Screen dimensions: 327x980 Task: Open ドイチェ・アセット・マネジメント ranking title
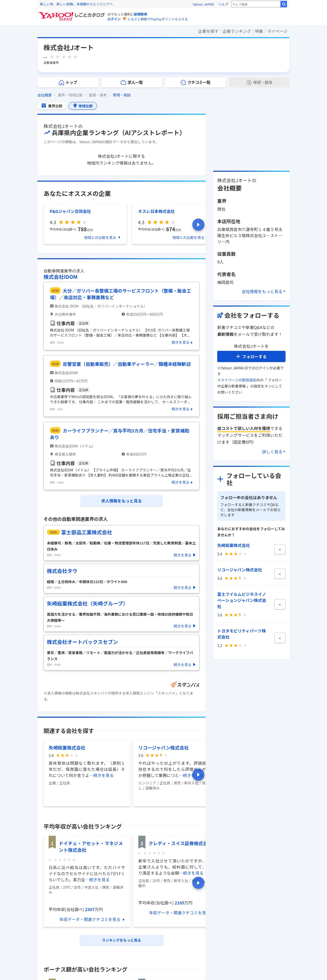pos(91,846)
